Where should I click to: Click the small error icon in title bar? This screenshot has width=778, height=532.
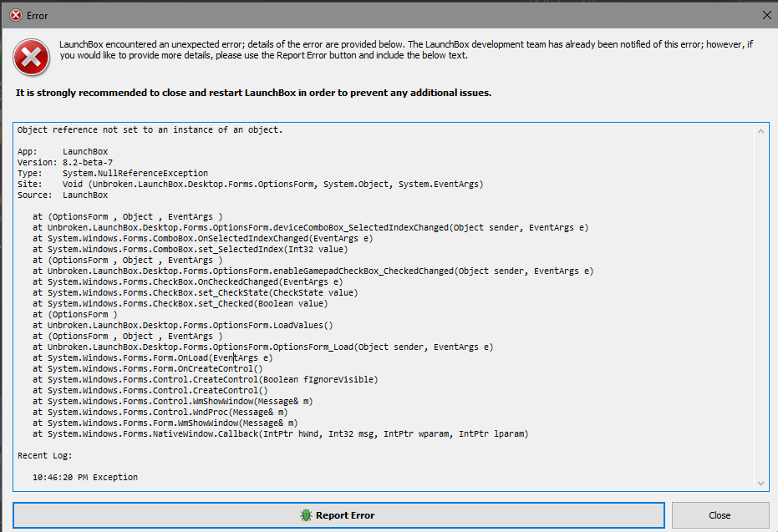coord(14,15)
